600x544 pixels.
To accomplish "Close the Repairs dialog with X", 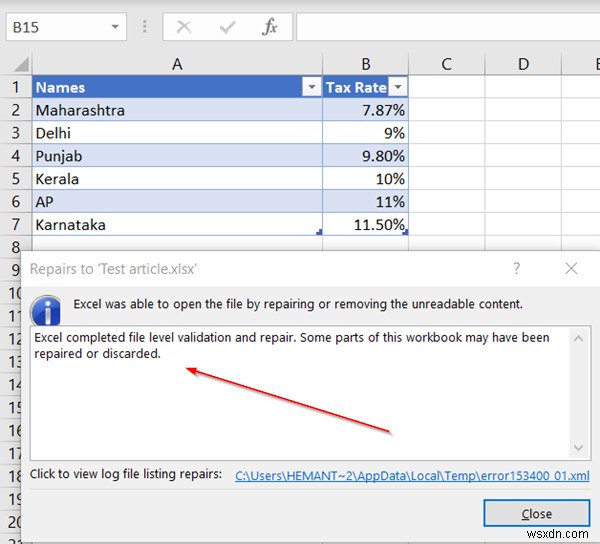I will [571, 268].
